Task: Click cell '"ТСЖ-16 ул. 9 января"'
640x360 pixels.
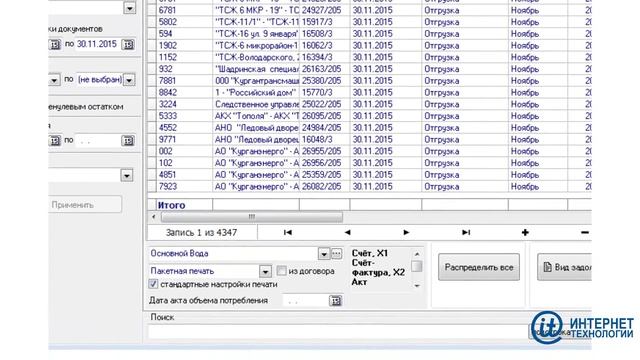Action: pyautogui.click(x=256, y=34)
